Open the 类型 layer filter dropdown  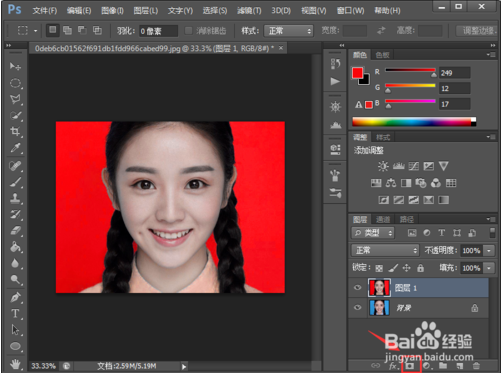pos(373,233)
